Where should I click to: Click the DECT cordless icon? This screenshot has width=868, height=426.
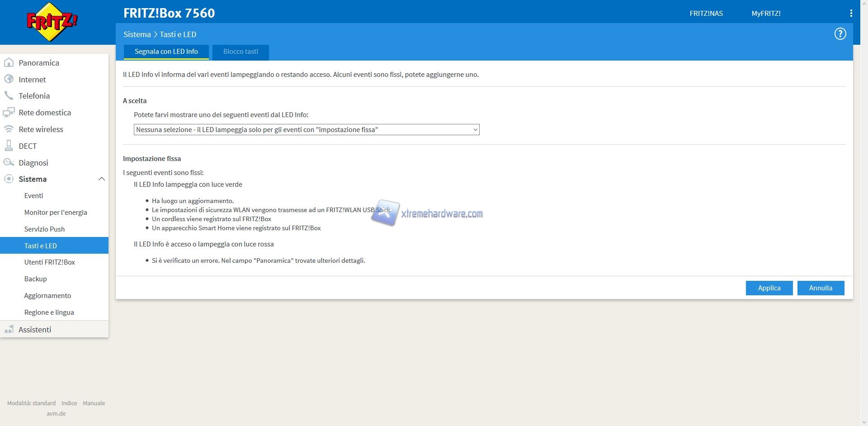click(x=9, y=146)
